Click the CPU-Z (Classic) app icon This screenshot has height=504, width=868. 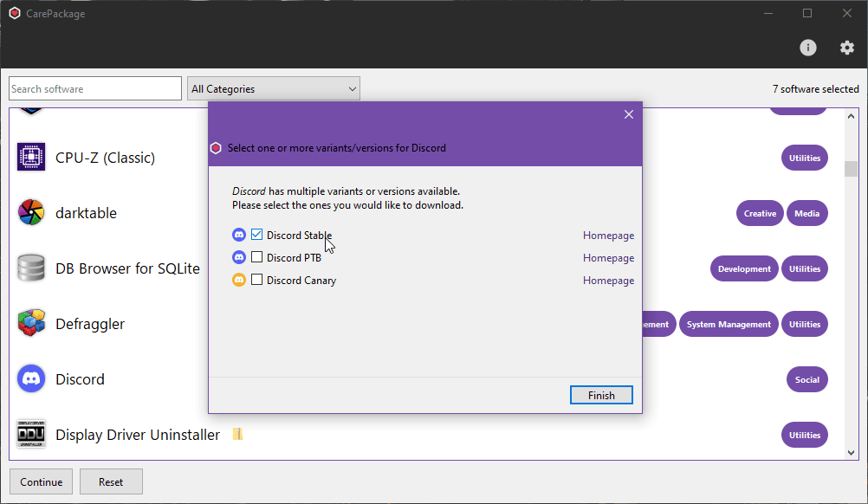tap(31, 157)
